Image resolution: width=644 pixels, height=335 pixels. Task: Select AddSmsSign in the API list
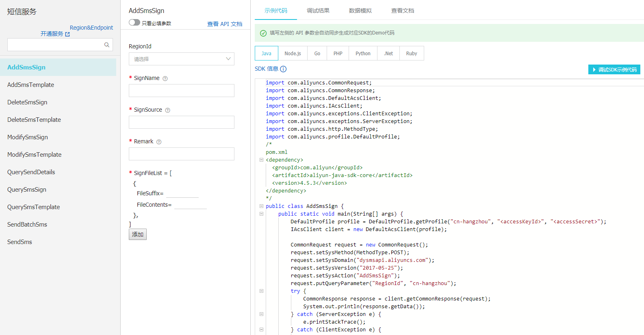pos(58,67)
